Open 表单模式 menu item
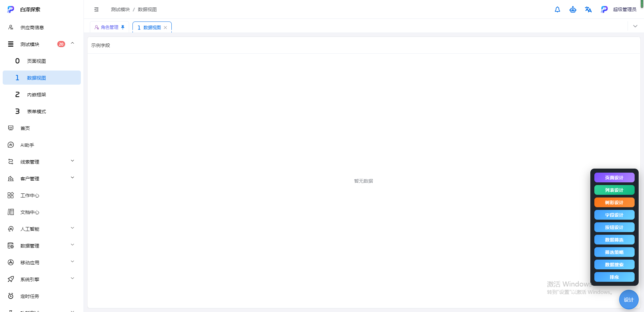 point(42,111)
